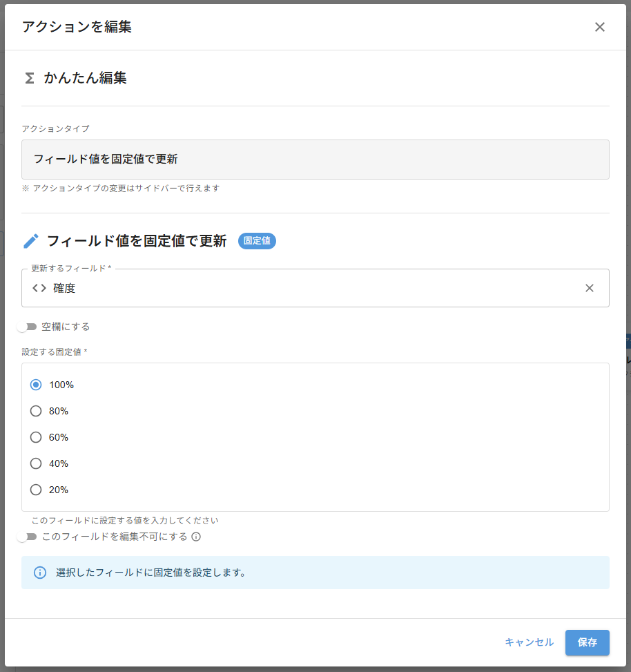Click the かんたん編集 heading
Screen dimensions: 631x672
coord(85,78)
